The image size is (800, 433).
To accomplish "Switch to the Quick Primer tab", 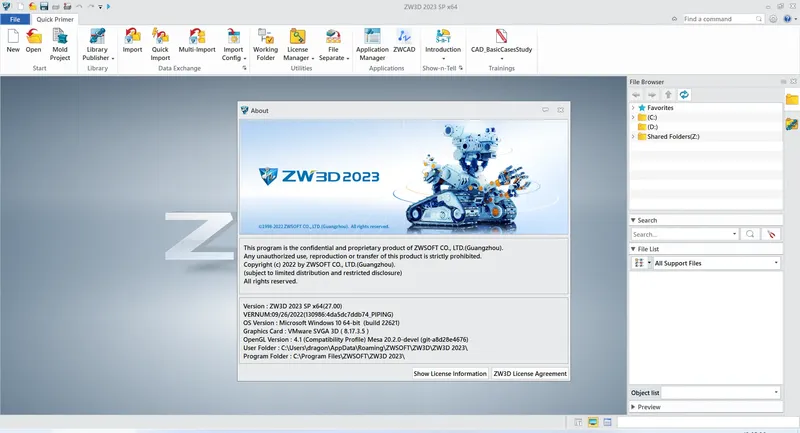I will click(55, 19).
